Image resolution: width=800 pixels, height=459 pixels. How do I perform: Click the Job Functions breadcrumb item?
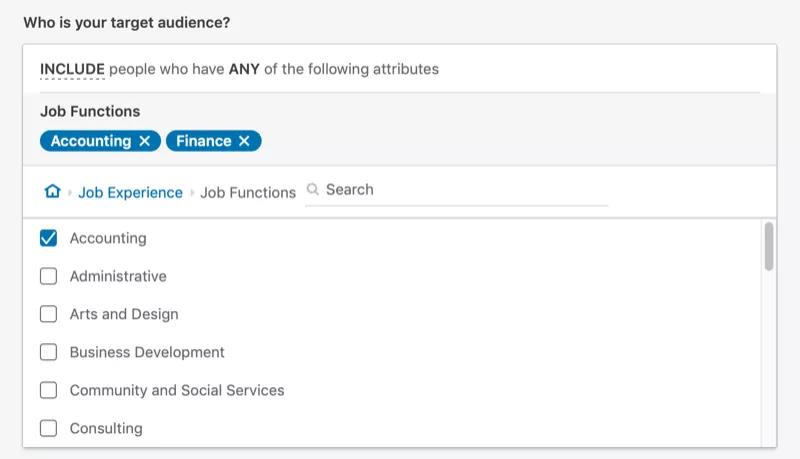(248, 192)
